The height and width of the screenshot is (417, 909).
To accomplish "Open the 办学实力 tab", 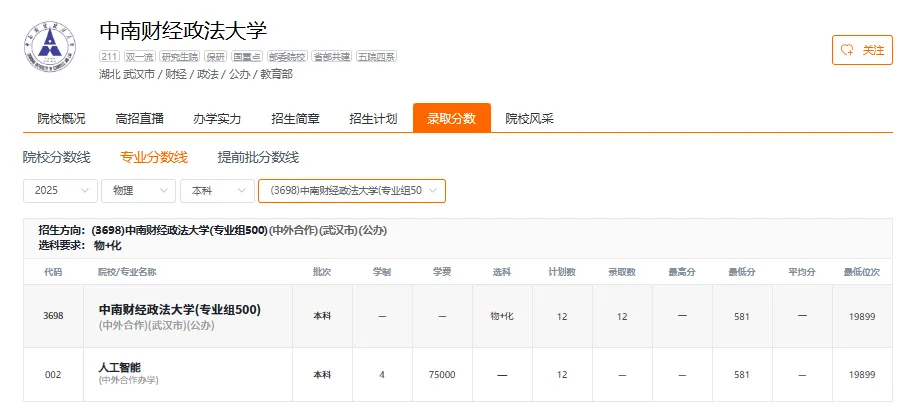I will tap(217, 118).
